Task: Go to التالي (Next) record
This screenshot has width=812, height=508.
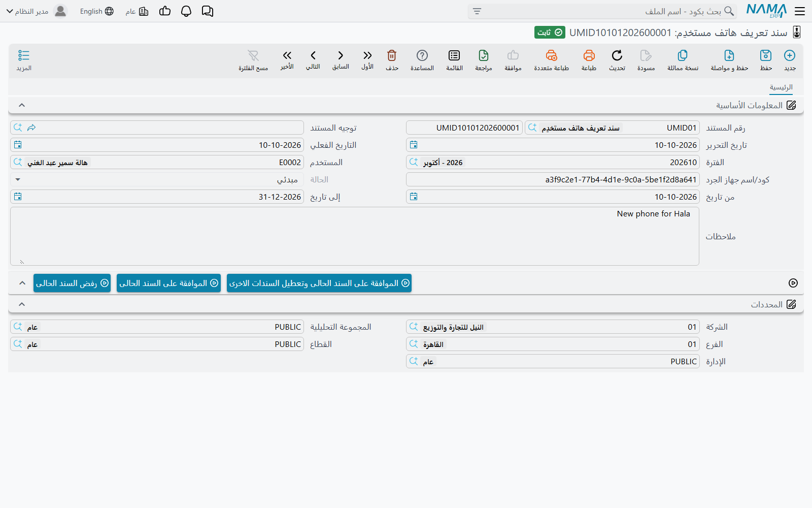Action: [x=313, y=55]
